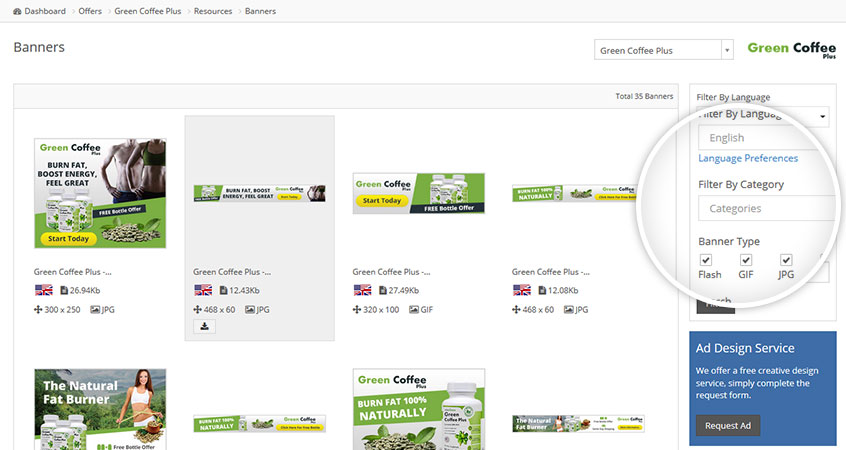Click the offer dropdown arrow button
Image resolution: width=846 pixels, height=450 pixels.
pos(727,50)
